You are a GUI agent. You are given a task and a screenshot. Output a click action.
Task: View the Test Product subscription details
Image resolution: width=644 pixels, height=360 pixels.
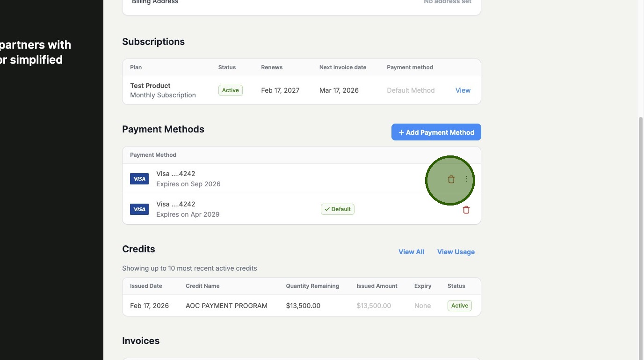pyautogui.click(x=463, y=90)
